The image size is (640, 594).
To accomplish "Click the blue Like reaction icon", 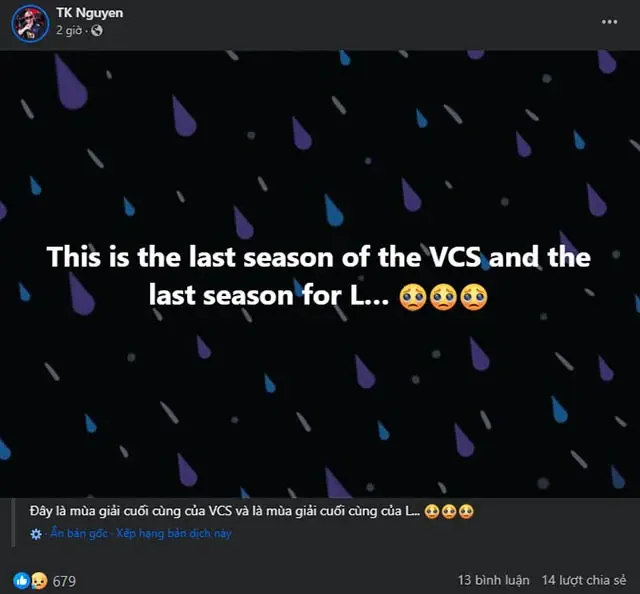I will [x=22, y=581].
